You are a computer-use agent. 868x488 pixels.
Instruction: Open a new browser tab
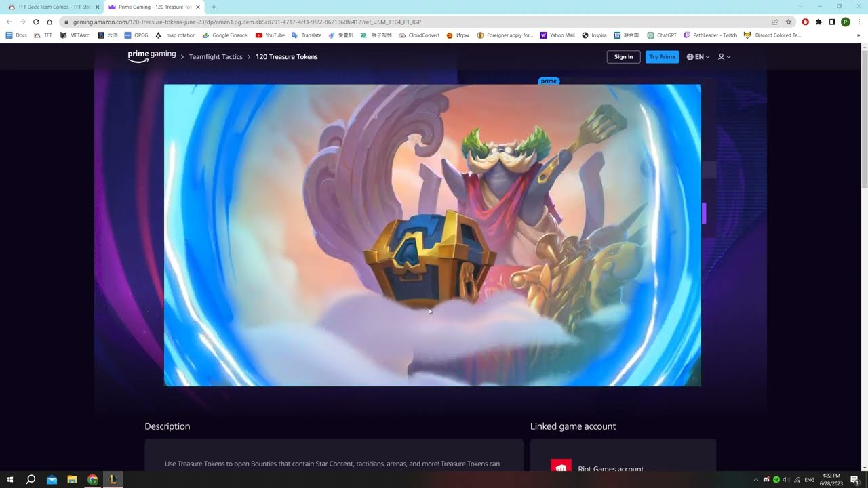214,7
